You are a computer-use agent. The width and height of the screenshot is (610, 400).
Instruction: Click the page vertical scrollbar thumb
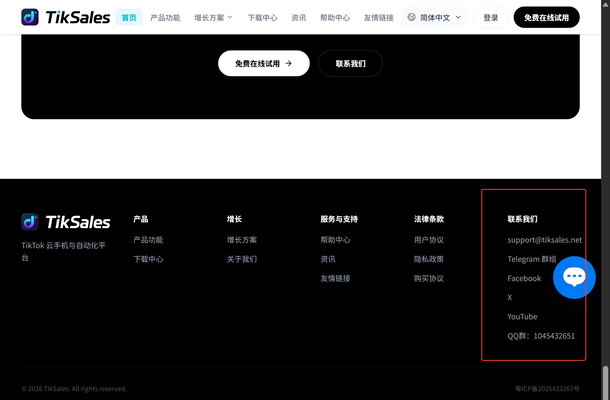[605, 382]
